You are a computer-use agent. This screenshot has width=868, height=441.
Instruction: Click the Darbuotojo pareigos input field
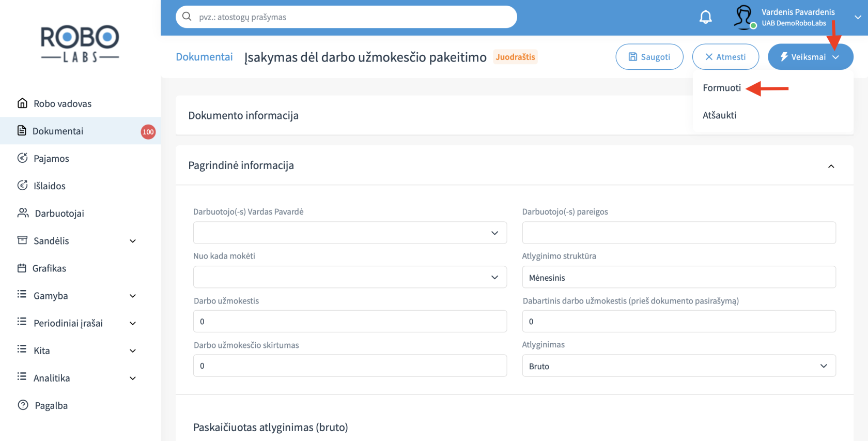tap(679, 233)
